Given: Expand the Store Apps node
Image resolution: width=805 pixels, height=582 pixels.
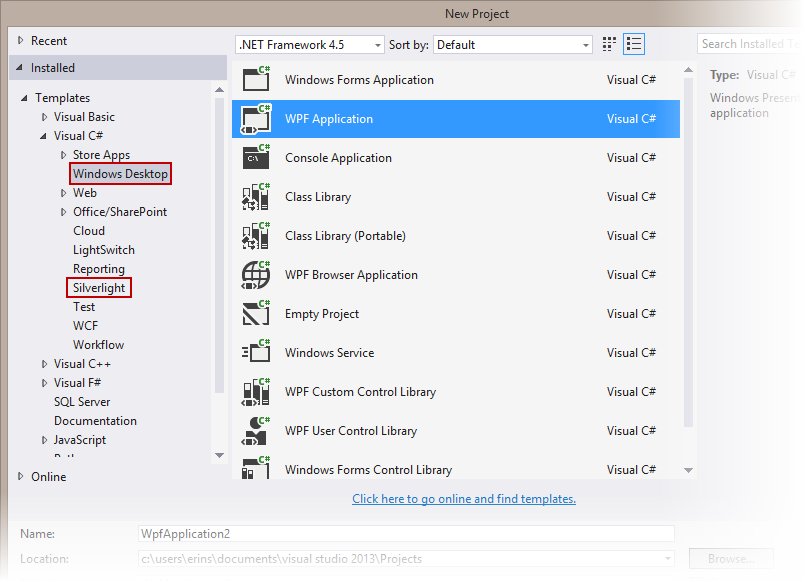Looking at the screenshot, I should 64,155.
